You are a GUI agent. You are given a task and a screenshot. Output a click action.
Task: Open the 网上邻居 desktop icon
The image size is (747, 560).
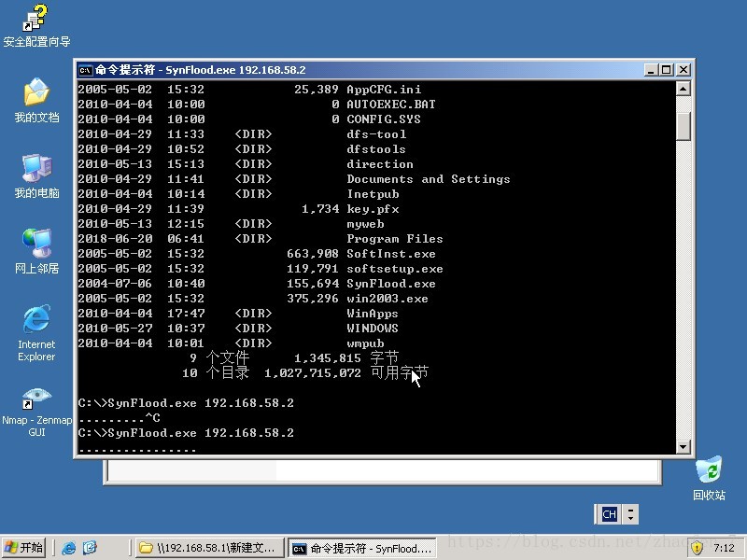pyautogui.click(x=36, y=251)
